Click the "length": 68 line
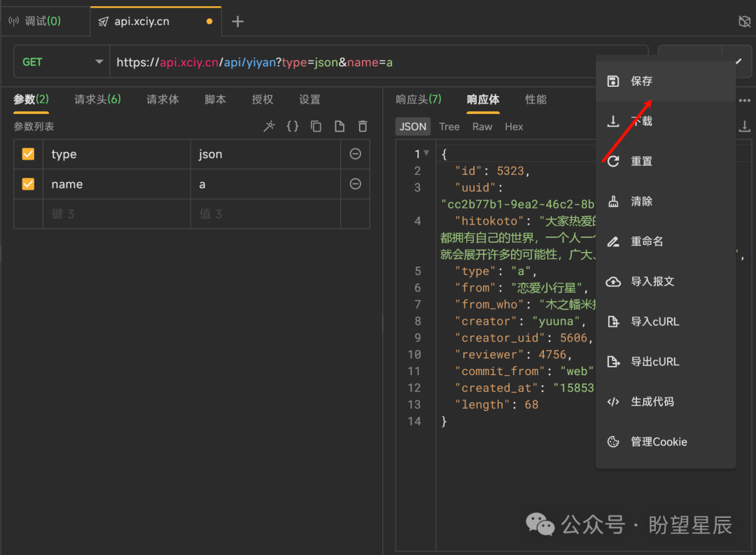Image resolution: width=756 pixels, height=555 pixels. [x=496, y=405]
